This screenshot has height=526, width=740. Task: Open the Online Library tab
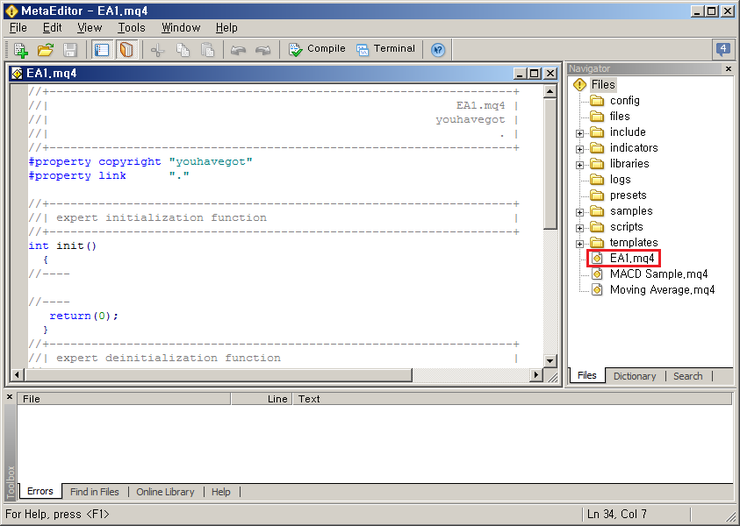point(165,492)
